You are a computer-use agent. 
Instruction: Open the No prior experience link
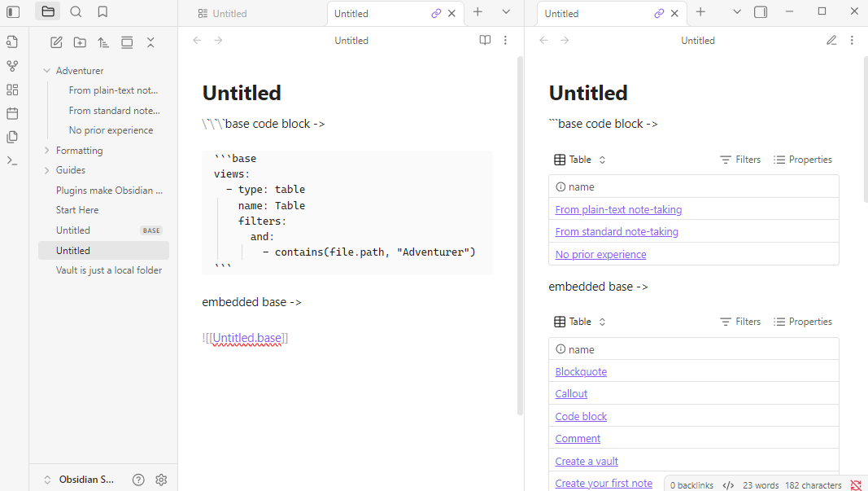point(600,254)
